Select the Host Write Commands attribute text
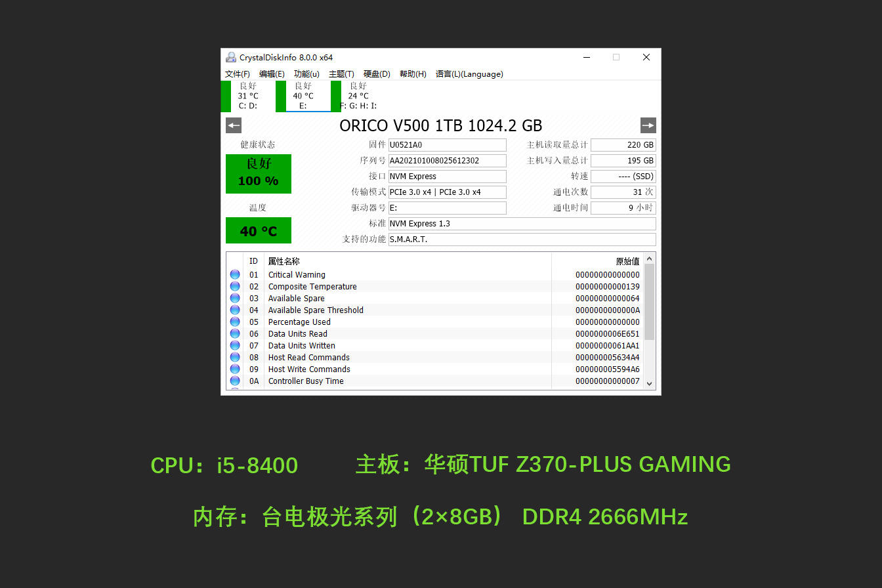Image resolution: width=882 pixels, height=588 pixels. (309, 369)
